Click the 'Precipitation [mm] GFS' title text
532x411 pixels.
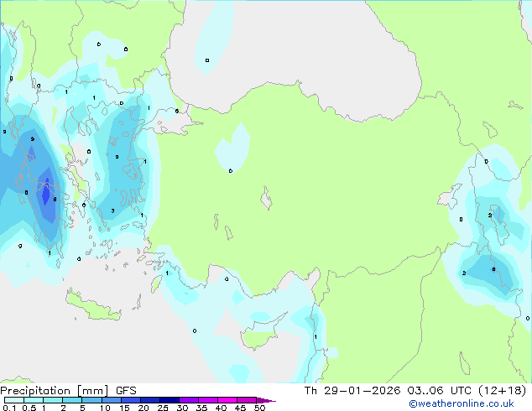pos(68,391)
